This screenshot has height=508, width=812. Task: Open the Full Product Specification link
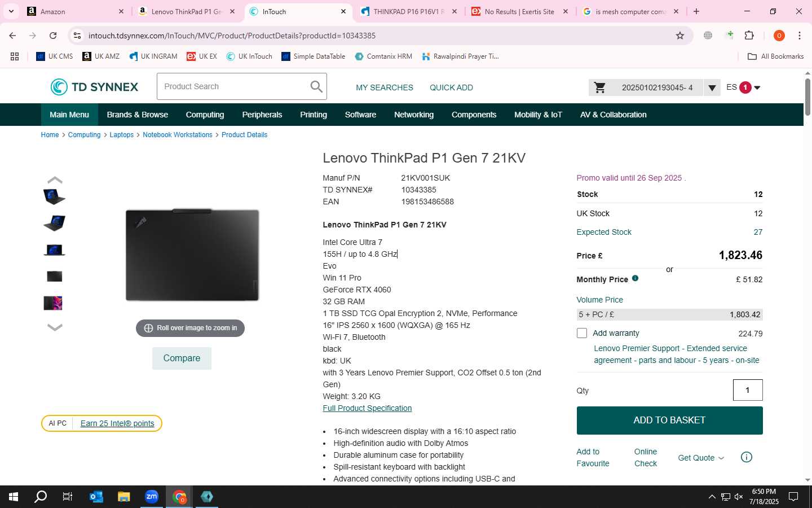(367, 408)
